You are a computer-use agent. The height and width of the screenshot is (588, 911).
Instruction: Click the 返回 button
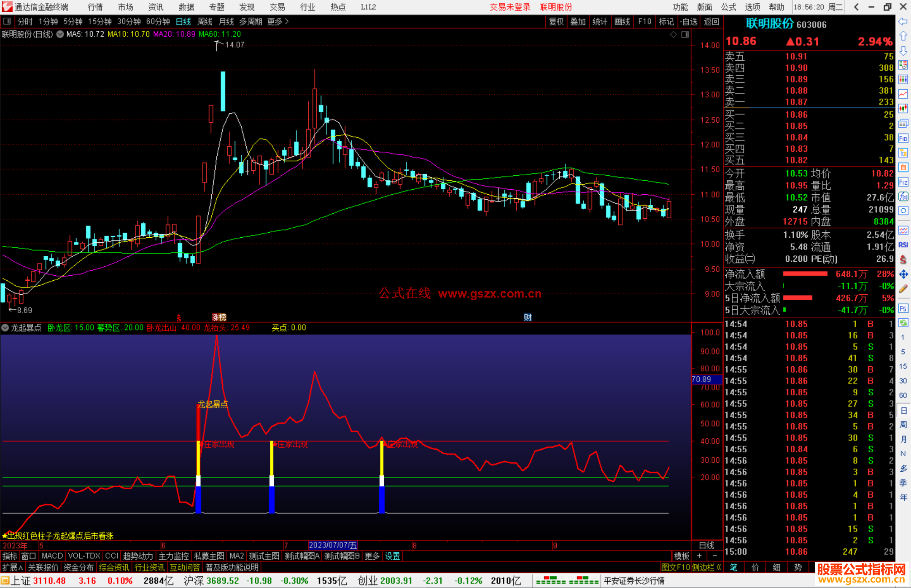point(712,21)
